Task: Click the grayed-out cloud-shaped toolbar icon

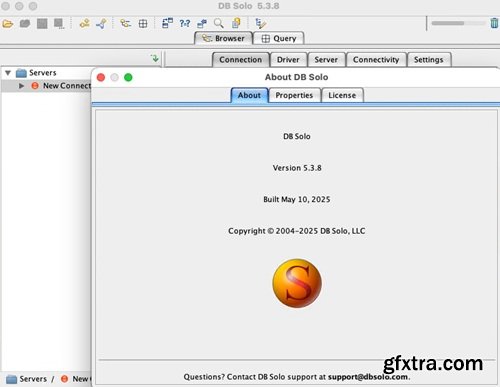Action: click(x=25, y=23)
